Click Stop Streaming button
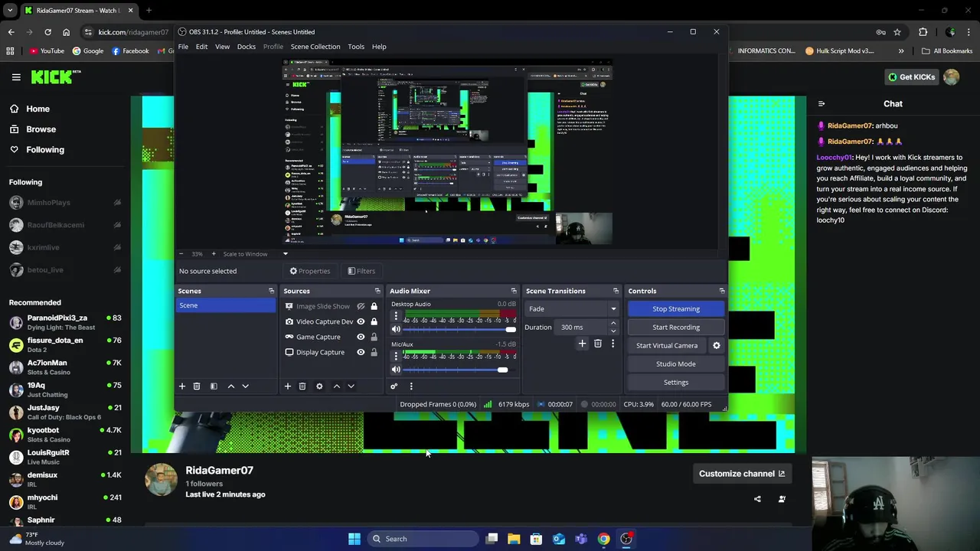Screen dimensions: 980x551 coord(676,309)
